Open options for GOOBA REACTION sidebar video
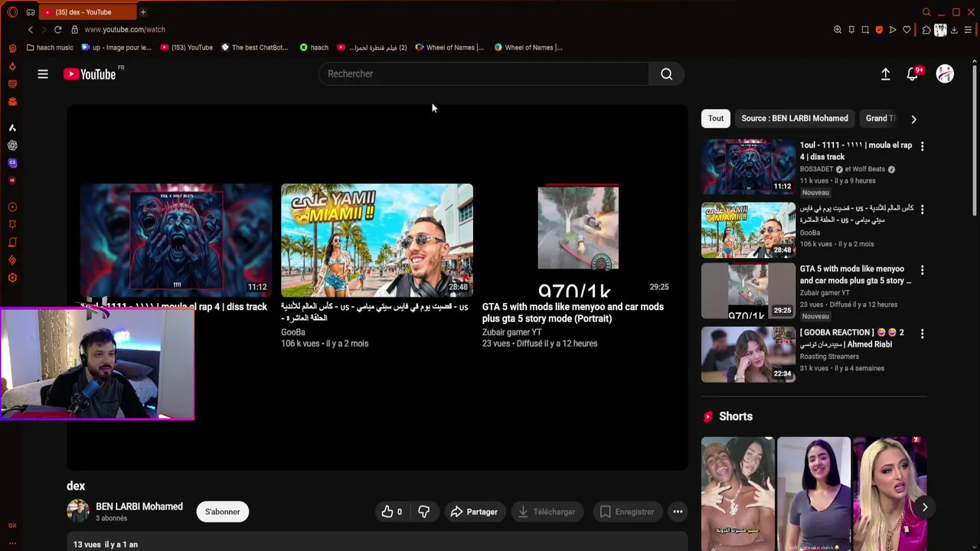Image resolution: width=980 pixels, height=551 pixels. (x=922, y=334)
